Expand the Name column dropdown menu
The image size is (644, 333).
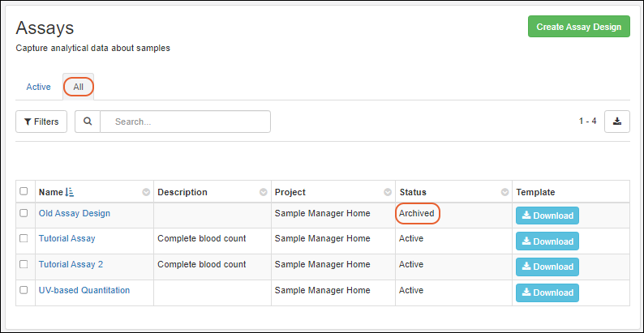(146, 193)
